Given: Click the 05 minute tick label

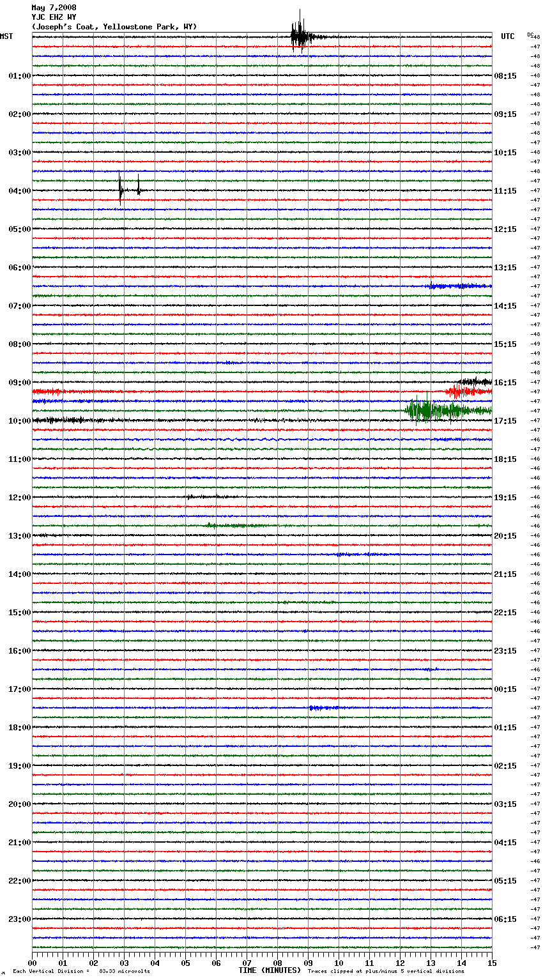Looking at the screenshot, I should pyautogui.click(x=185, y=963).
